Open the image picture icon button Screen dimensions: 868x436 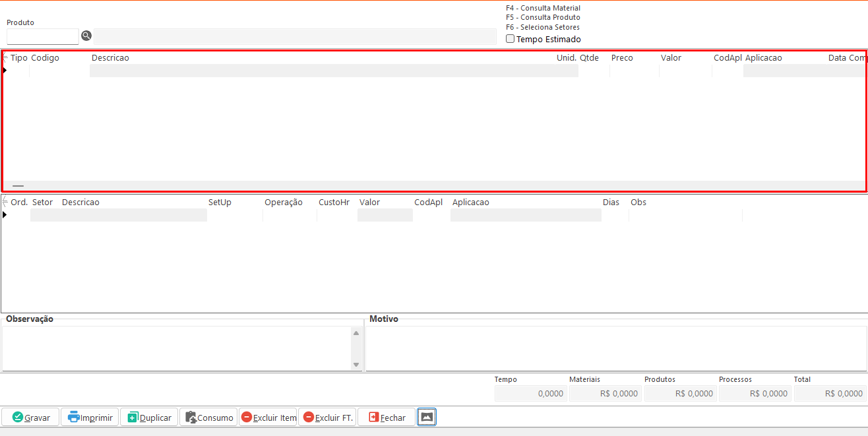427,417
